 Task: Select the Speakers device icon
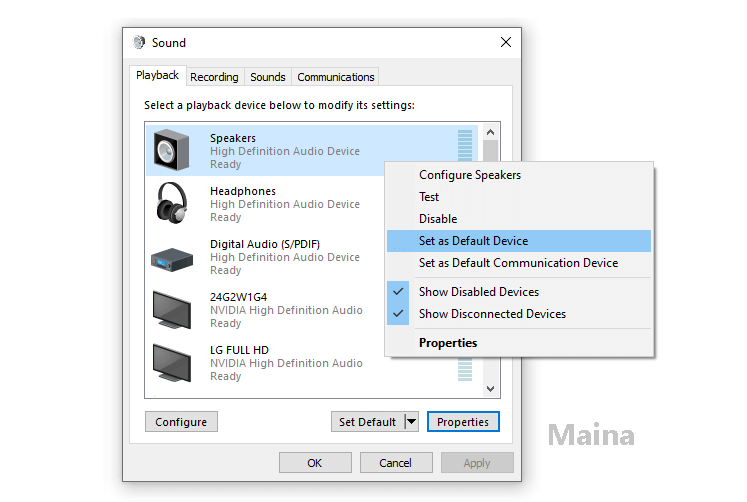click(x=172, y=150)
